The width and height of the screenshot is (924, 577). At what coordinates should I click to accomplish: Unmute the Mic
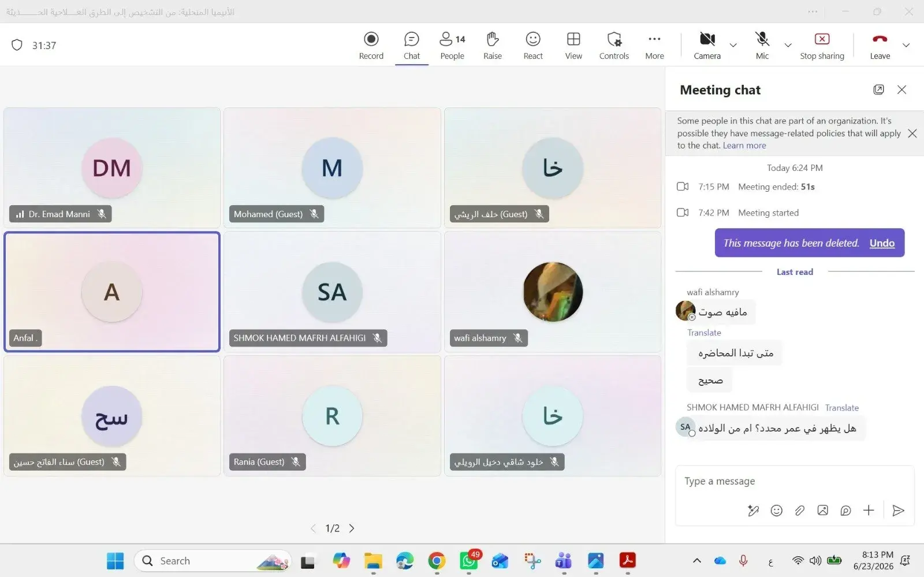(x=762, y=46)
